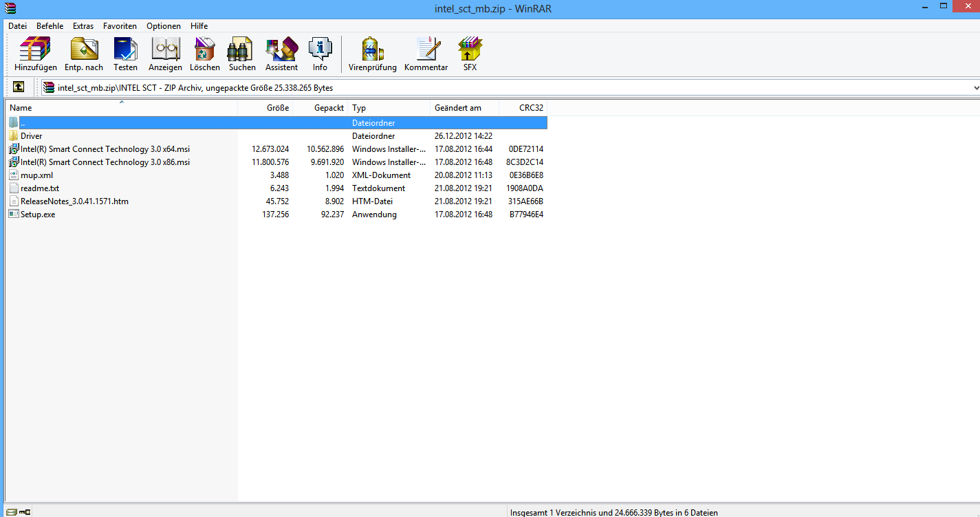Select the Driver folder name

point(32,135)
